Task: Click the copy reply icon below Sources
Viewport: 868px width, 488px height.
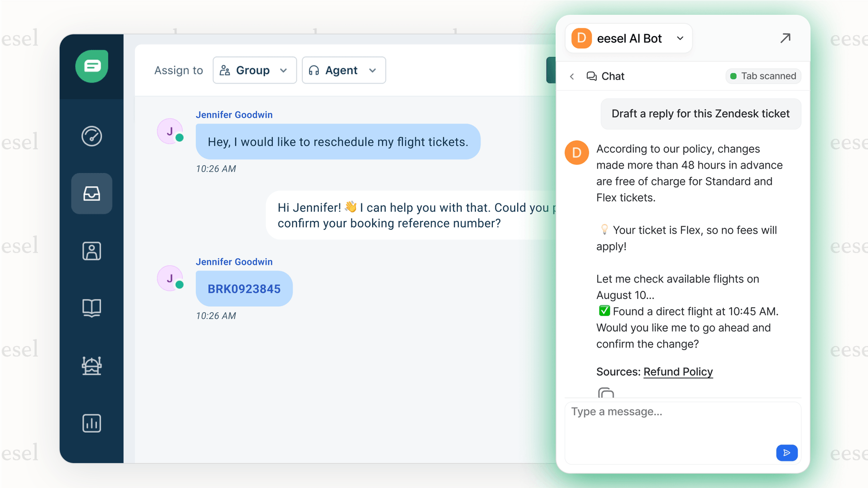Action: (606, 393)
